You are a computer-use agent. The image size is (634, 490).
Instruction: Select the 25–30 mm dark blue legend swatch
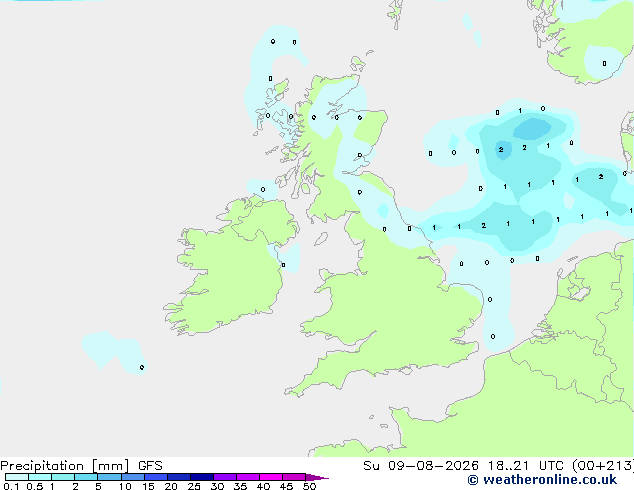tap(202, 477)
